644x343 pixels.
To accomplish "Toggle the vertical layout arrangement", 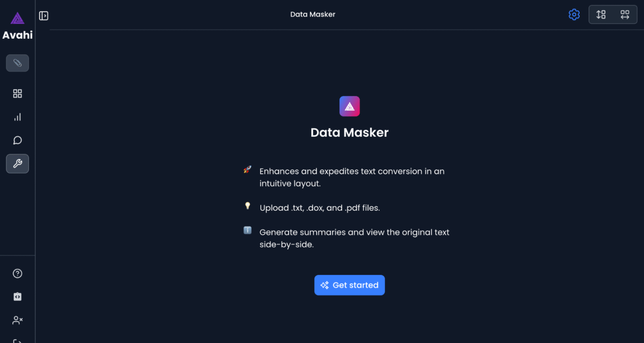I will pyautogui.click(x=601, y=14).
